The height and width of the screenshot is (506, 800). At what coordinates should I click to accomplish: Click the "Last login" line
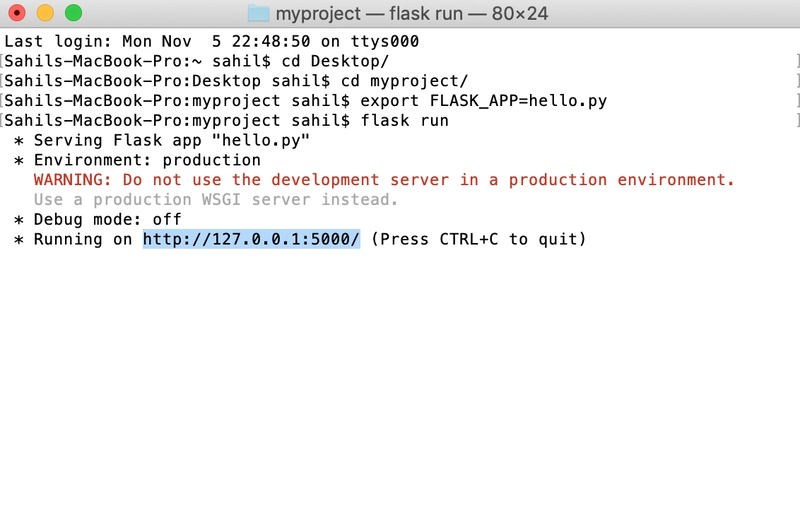click(x=211, y=42)
